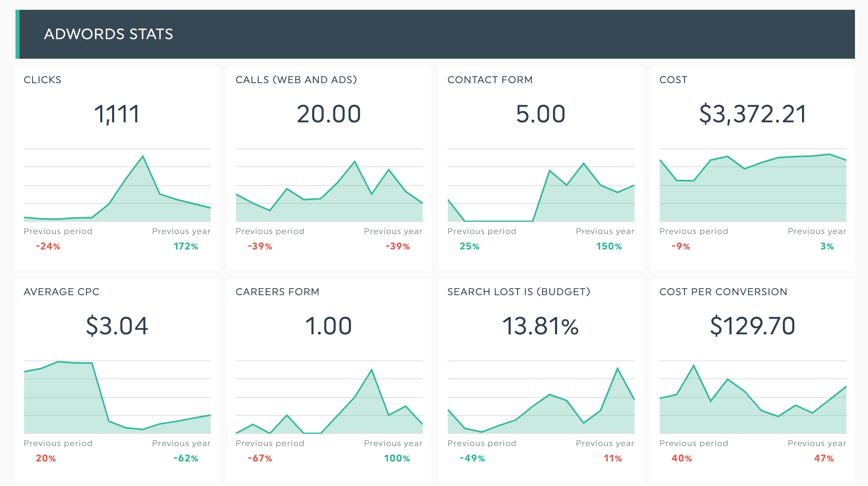Click the 1,111 clicks value
This screenshot has height=486, width=868.
point(117,114)
